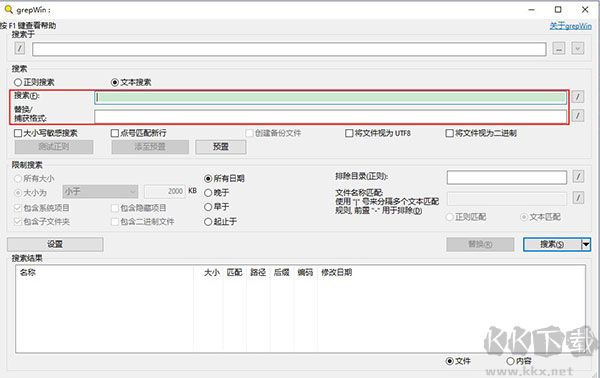Maximize the grepWin window
Screen dimensions: 600x378
click(x=558, y=10)
